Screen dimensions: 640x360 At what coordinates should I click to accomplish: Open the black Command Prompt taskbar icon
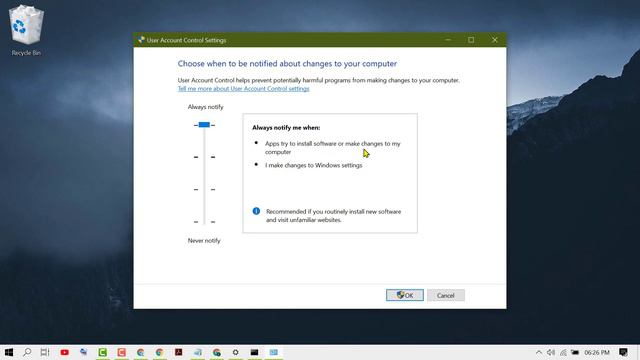click(x=254, y=352)
